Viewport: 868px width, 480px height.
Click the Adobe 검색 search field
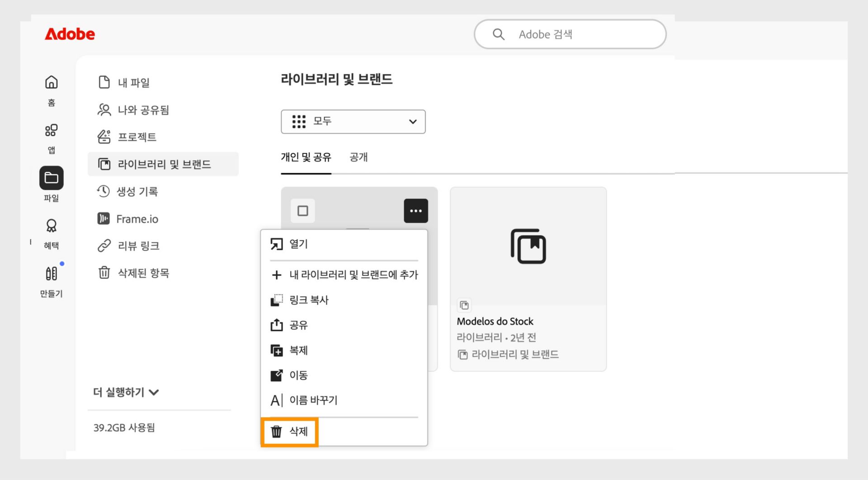click(x=570, y=34)
